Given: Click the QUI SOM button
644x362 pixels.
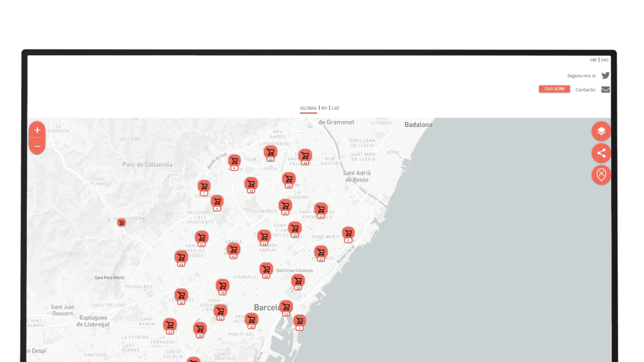Looking at the screenshot, I should coord(554,88).
